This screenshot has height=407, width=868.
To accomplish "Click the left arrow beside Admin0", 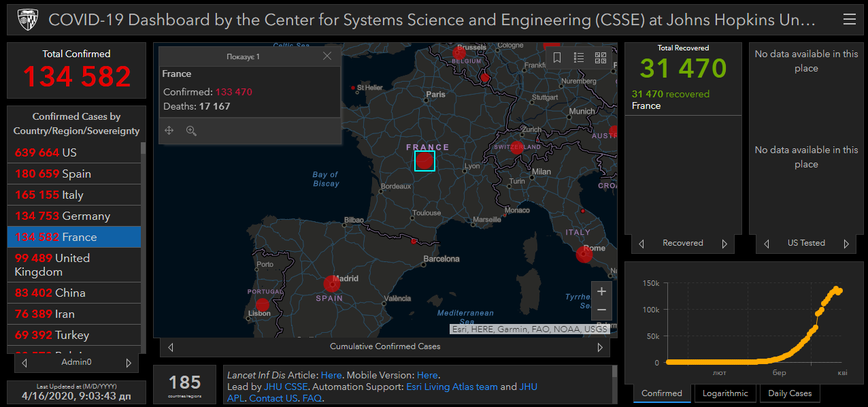I will [x=24, y=363].
